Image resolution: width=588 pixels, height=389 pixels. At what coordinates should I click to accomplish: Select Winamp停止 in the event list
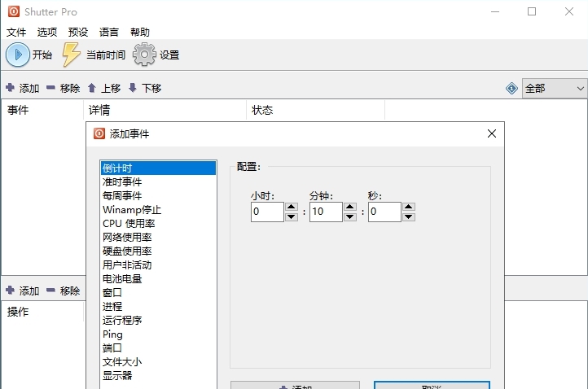pyautogui.click(x=158, y=209)
